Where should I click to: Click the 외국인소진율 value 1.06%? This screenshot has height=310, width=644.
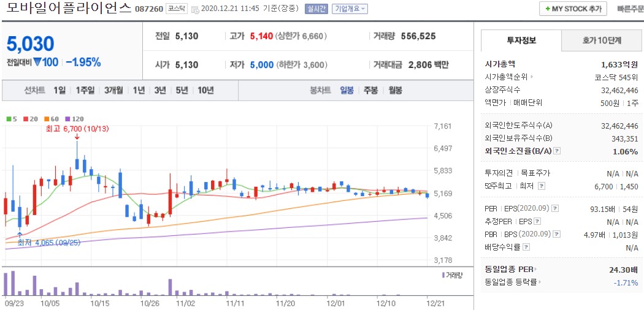626,151
